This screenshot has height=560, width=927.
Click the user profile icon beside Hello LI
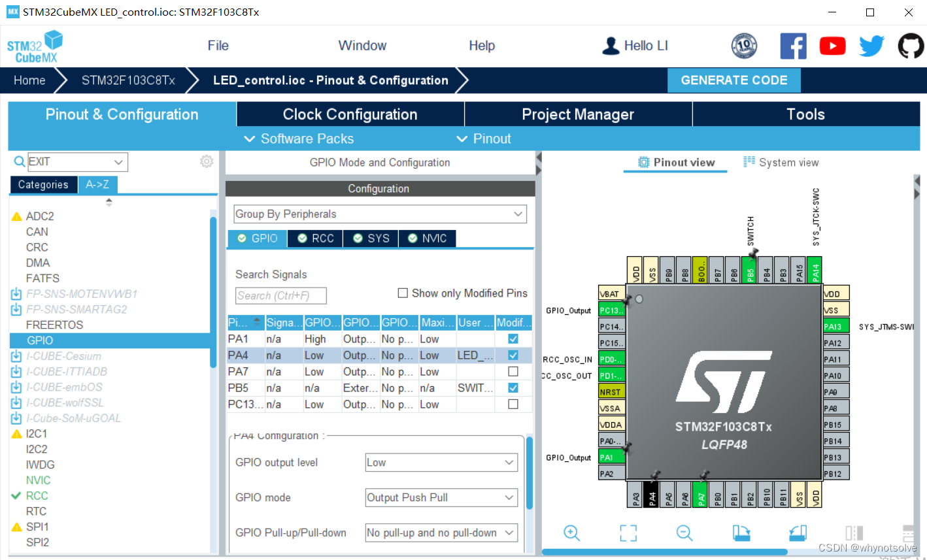pyautogui.click(x=611, y=46)
